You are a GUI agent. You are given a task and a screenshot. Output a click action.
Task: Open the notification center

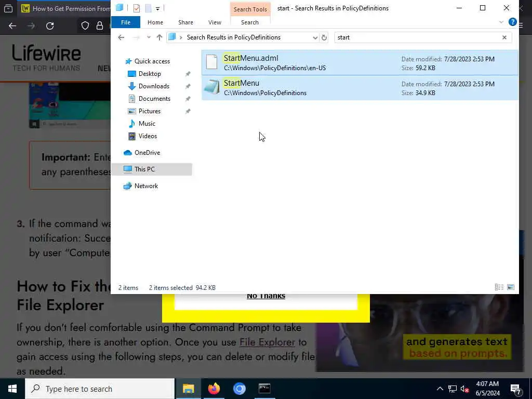[515, 389]
